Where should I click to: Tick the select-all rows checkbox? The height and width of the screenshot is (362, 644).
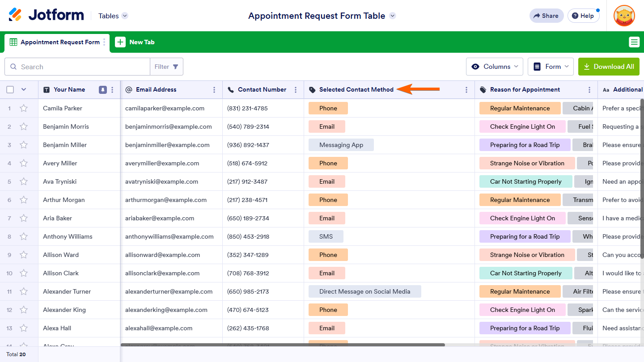10,89
